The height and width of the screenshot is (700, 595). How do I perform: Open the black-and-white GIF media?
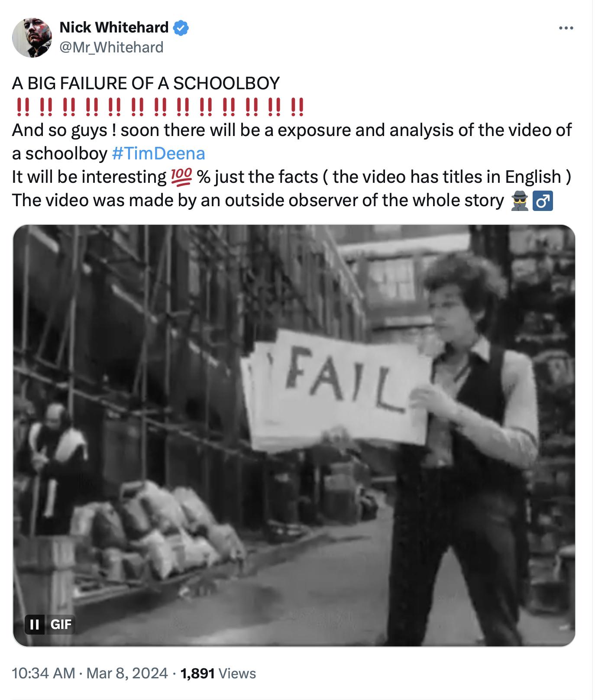(x=294, y=436)
